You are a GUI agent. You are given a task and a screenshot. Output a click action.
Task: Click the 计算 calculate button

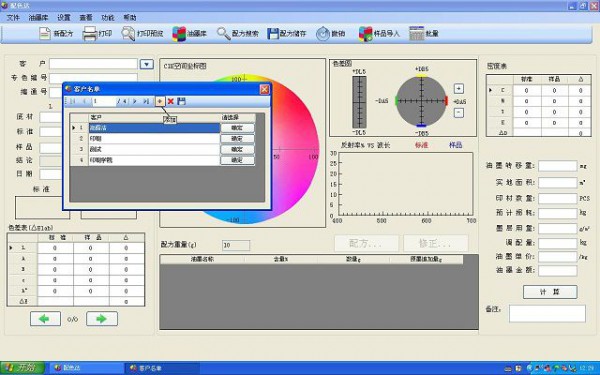[550, 292]
